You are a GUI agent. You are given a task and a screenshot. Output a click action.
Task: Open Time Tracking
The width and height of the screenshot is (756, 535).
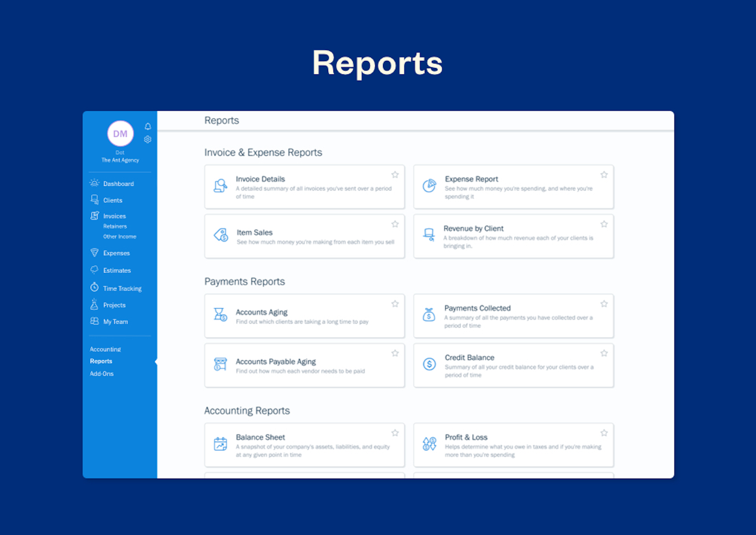(x=122, y=288)
